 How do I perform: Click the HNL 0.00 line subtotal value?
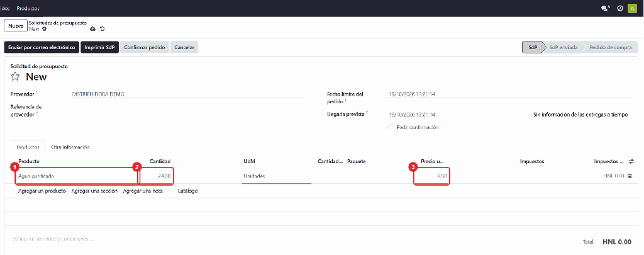[614, 176]
